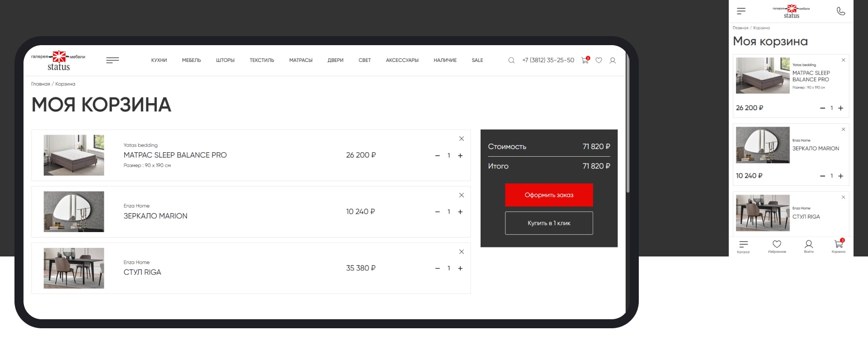Open ТЕКСТИЛЬ menu item

(x=262, y=60)
